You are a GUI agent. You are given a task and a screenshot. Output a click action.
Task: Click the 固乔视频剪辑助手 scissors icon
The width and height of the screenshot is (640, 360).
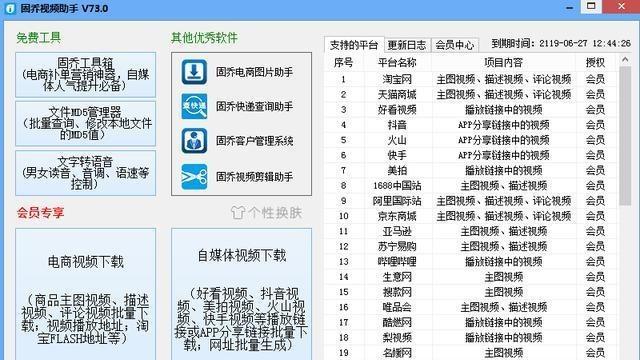click(x=194, y=177)
